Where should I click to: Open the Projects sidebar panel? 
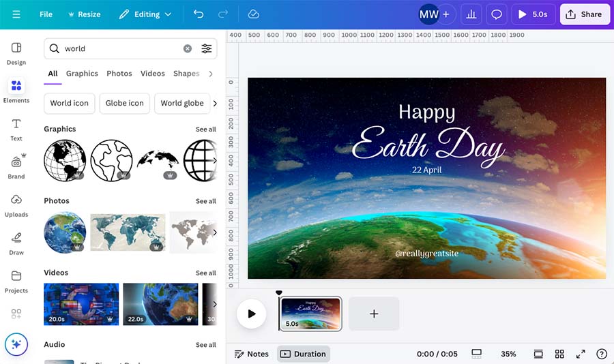tap(16, 282)
